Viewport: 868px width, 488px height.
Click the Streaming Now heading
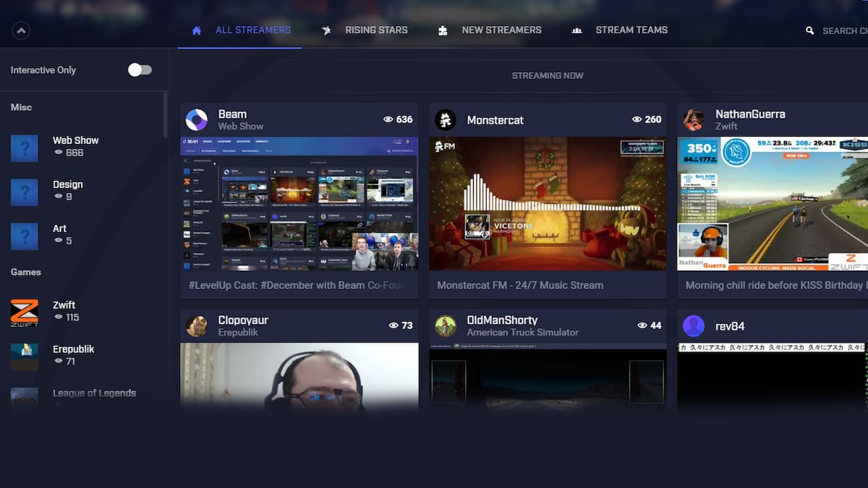[x=548, y=76]
